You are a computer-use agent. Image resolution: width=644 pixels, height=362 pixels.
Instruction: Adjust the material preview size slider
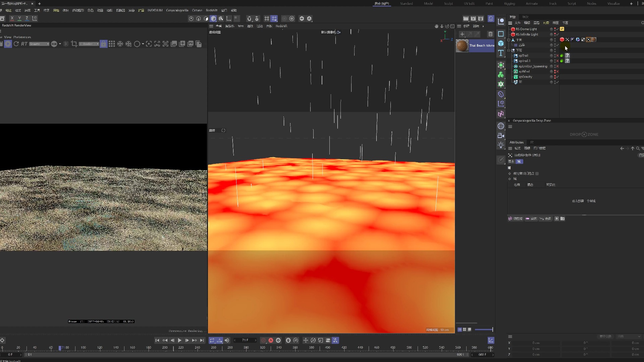pyautogui.click(x=484, y=329)
